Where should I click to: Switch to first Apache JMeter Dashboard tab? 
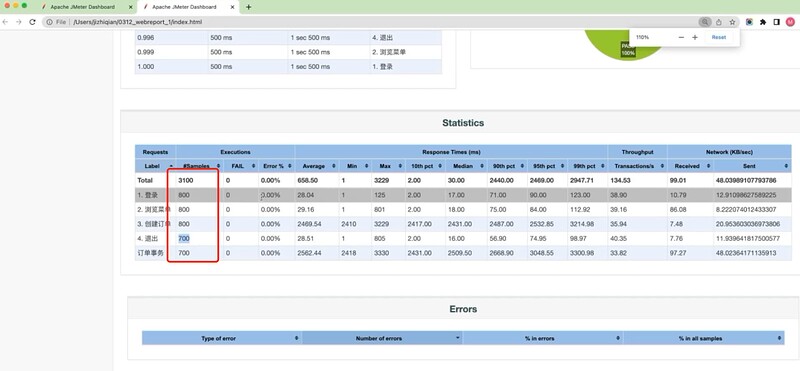pos(83,7)
